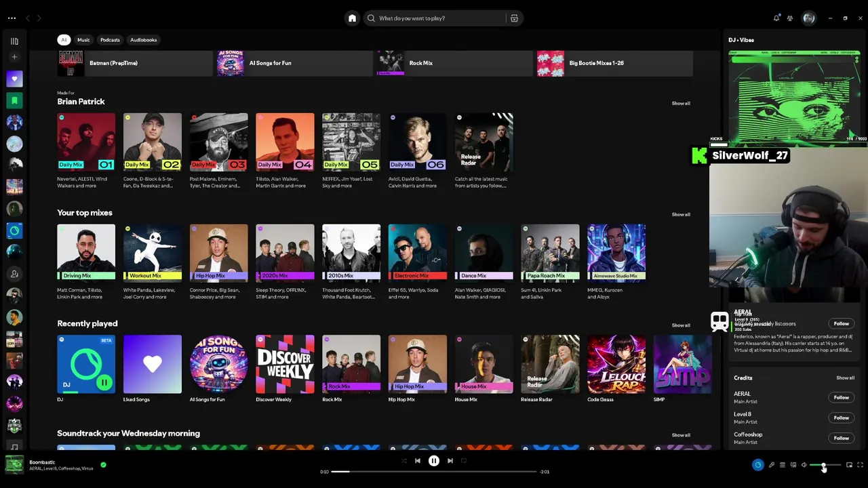Pause DJ from Recently played card
Image resolution: width=868 pixels, height=488 pixels.
[104, 383]
